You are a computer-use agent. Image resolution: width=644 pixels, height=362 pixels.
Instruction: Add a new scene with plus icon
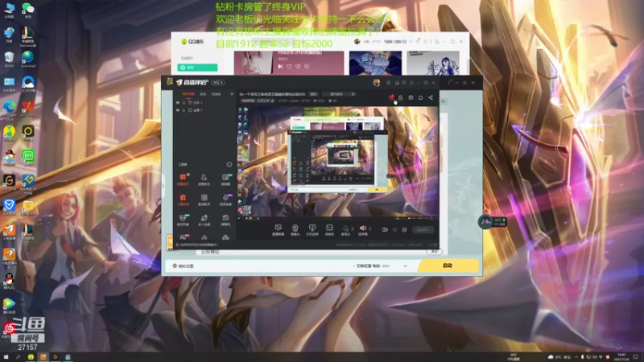click(232, 94)
